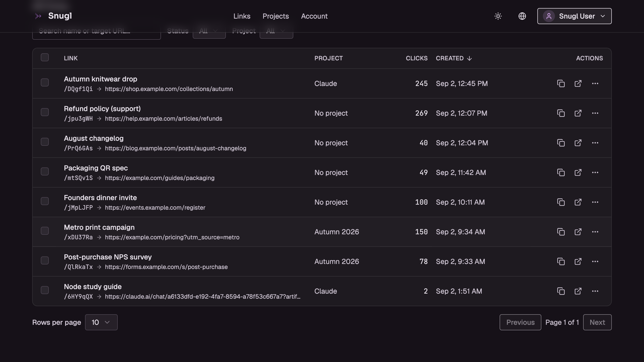Open more actions for Node study guide
Screen dimensions: 644x362
point(595,291)
